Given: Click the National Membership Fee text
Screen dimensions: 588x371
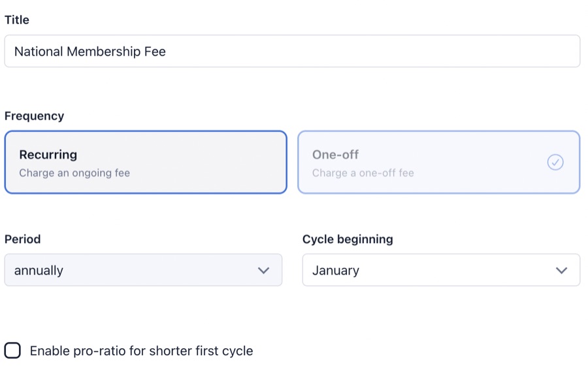Looking at the screenshot, I should click(90, 52).
